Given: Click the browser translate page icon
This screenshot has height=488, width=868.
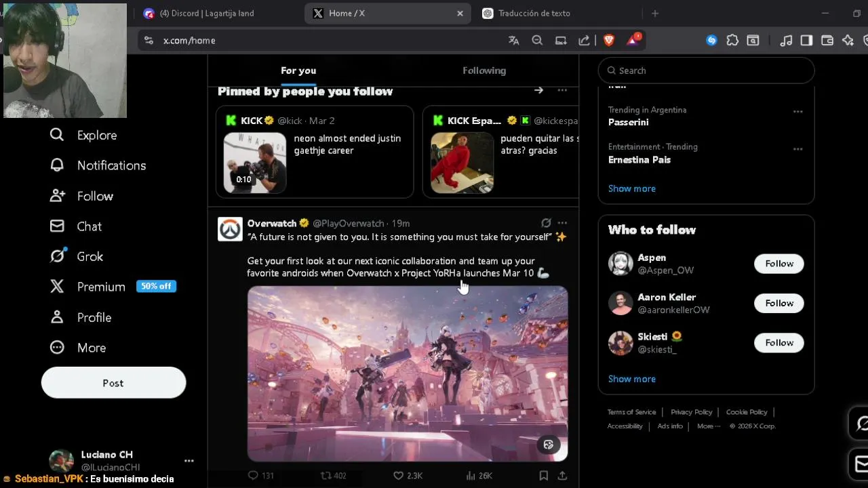Looking at the screenshot, I should (x=514, y=41).
